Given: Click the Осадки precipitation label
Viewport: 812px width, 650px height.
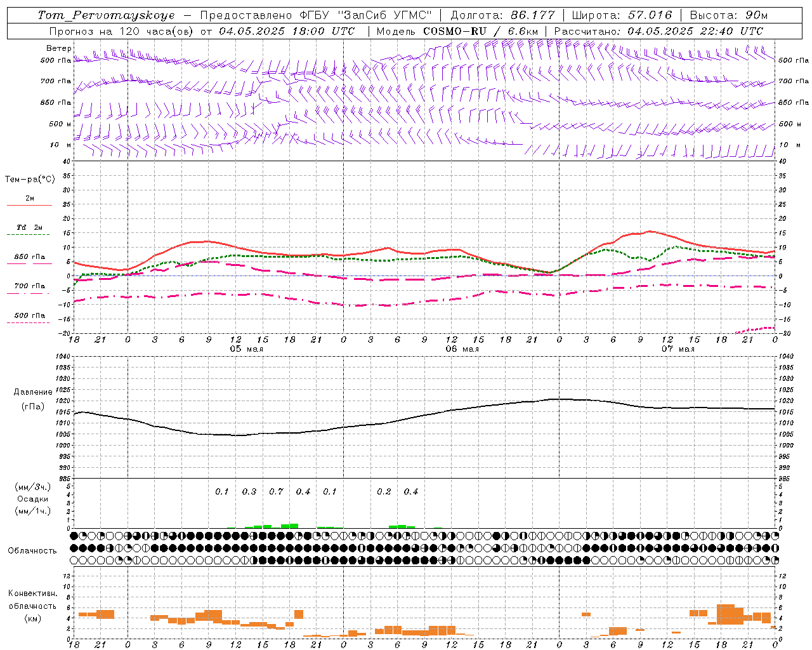Looking at the screenshot, I should click(x=33, y=499).
